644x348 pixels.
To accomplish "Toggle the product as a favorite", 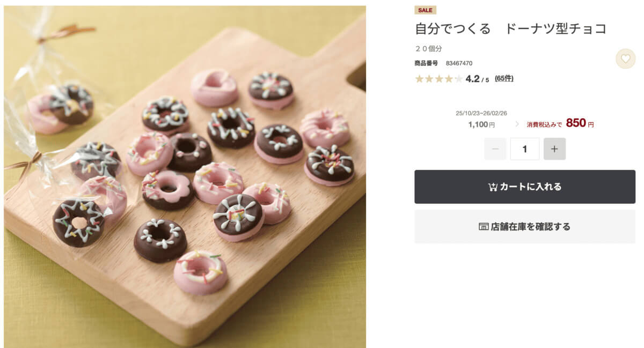I will (625, 59).
